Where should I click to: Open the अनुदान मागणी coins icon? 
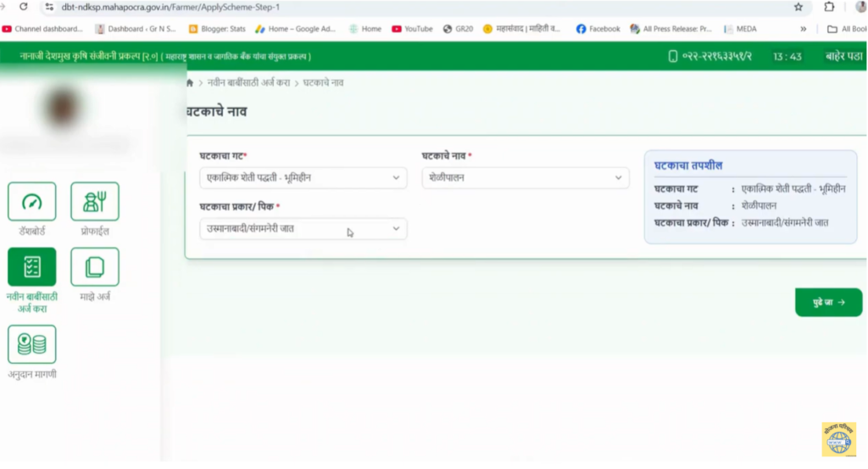pos(31,344)
